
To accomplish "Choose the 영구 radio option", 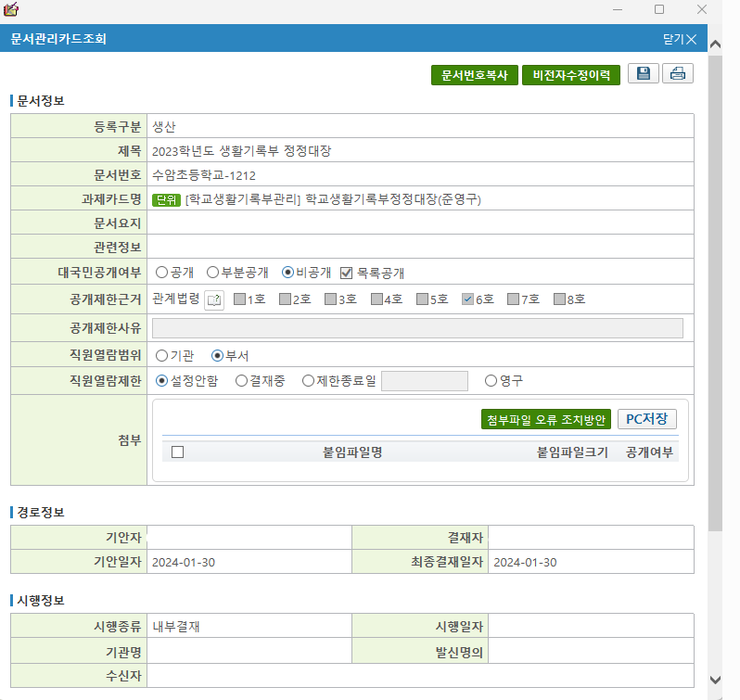I will (x=491, y=381).
